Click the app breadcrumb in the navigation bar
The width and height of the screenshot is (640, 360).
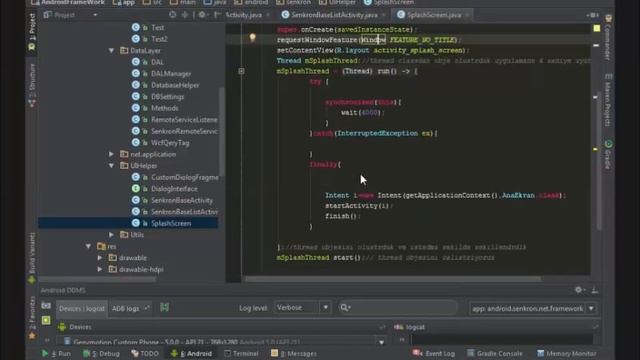point(124,2)
